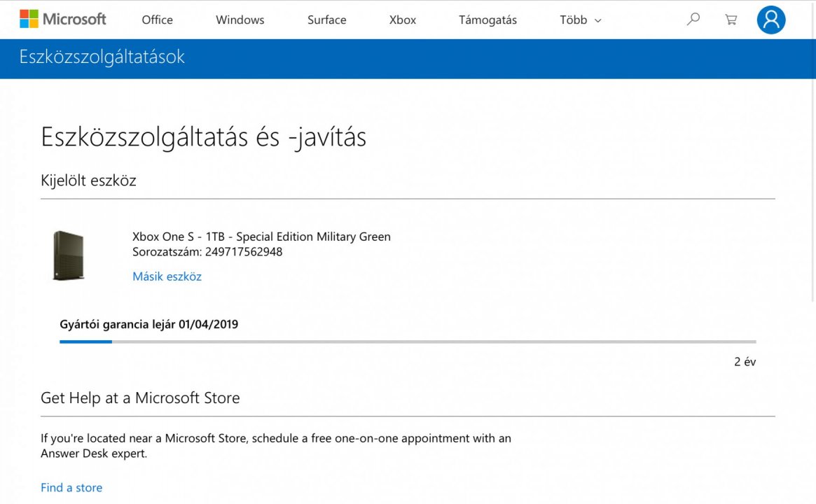The height and width of the screenshot is (504, 816).
Task: Follow the Find a store link
Action: [x=71, y=488]
